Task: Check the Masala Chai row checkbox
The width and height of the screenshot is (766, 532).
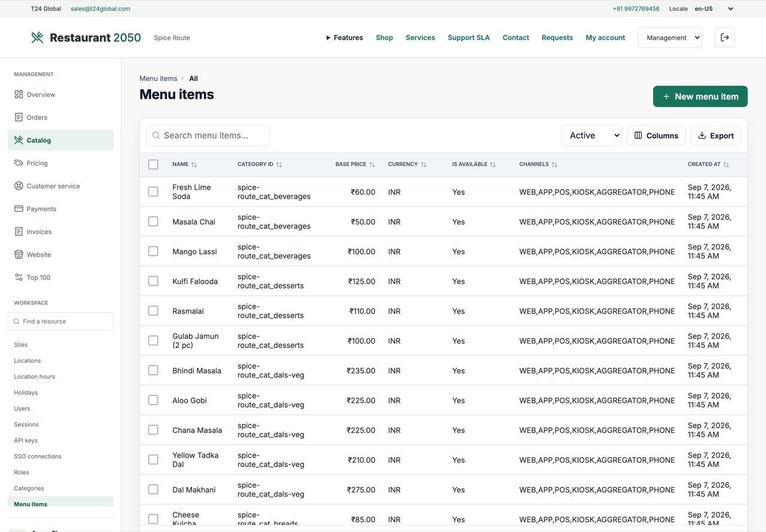Action: [x=153, y=221]
